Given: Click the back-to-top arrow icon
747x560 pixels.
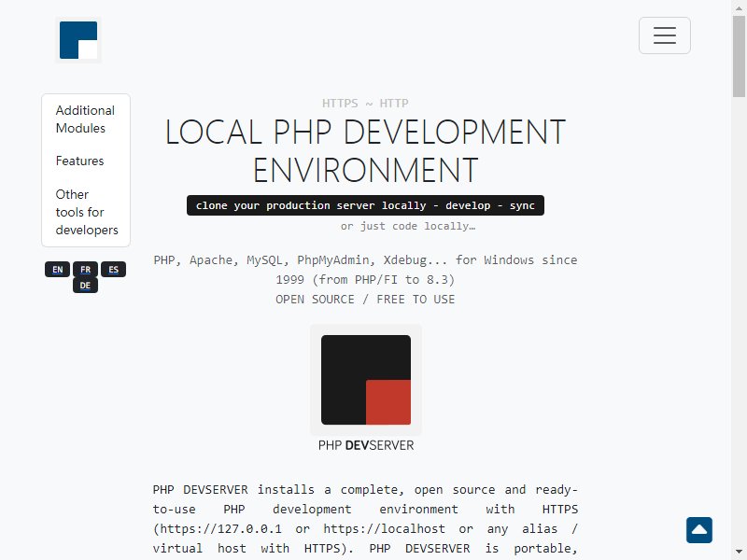Looking at the screenshot, I should point(698,530).
